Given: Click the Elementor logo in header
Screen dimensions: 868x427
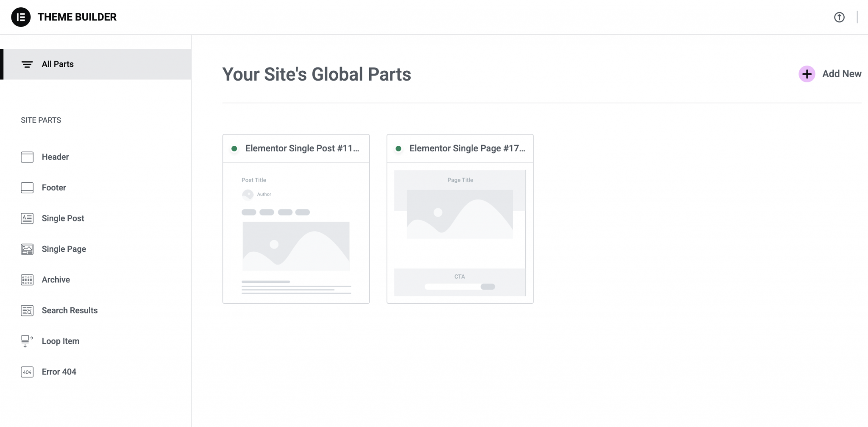Looking at the screenshot, I should 21,17.
